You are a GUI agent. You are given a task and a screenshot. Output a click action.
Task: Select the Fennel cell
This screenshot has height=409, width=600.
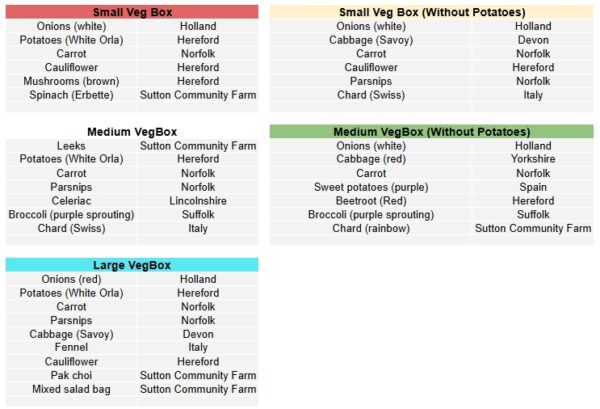(x=71, y=348)
